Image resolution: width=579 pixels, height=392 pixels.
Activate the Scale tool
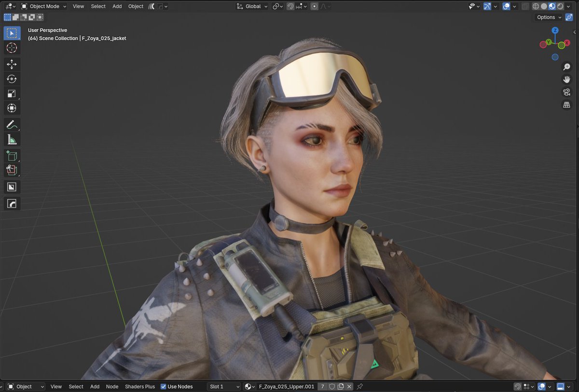click(12, 94)
